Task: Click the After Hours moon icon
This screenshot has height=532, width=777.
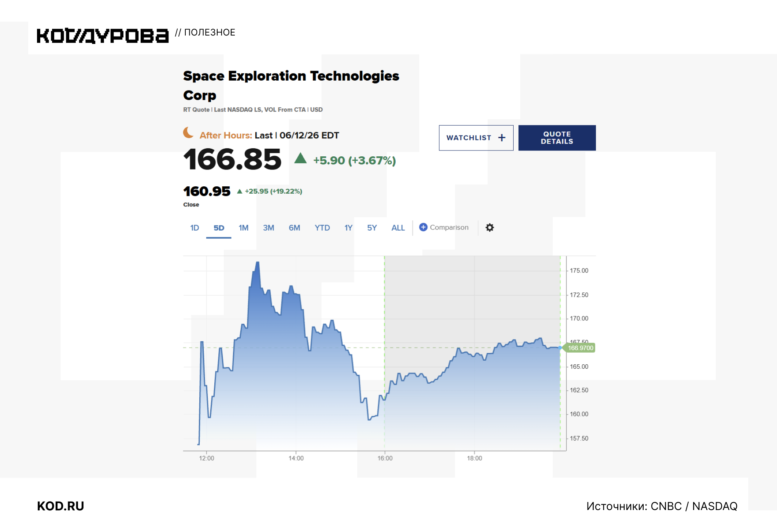Action: coord(188,133)
